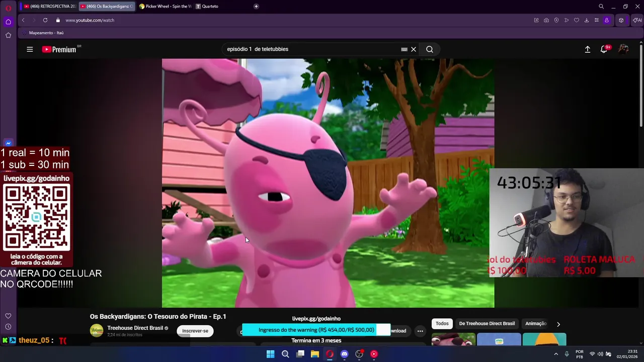The height and width of the screenshot is (362, 644).
Task: Open the red-circle play app on taskbar
Action: click(374, 354)
